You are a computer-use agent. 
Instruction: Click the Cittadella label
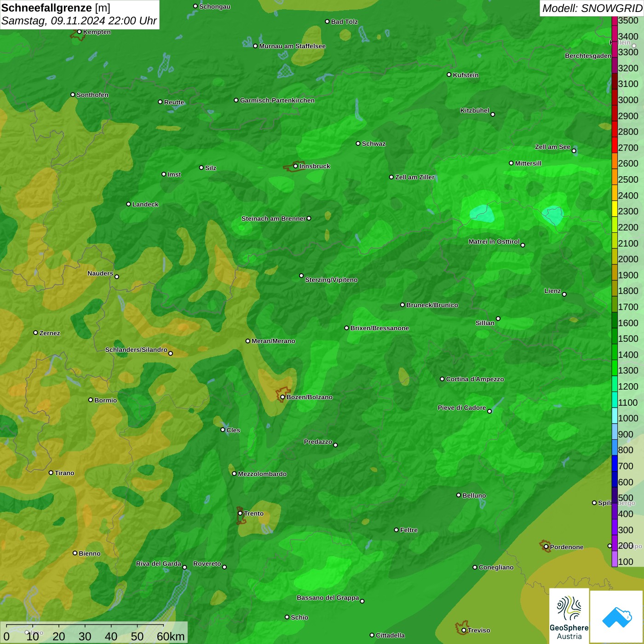tap(390, 635)
